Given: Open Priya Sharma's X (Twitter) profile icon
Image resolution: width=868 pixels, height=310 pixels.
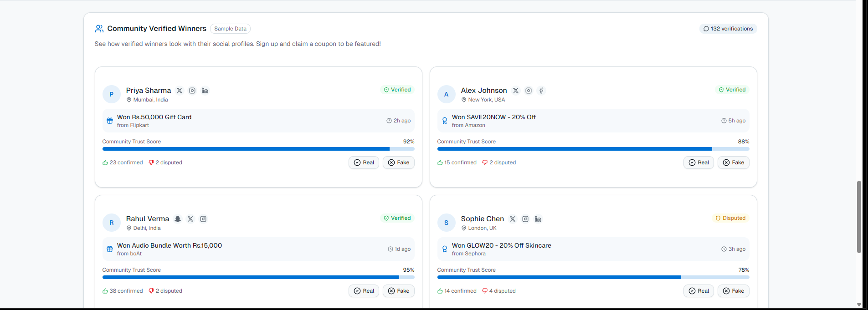Looking at the screenshot, I should pyautogui.click(x=180, y=91).
